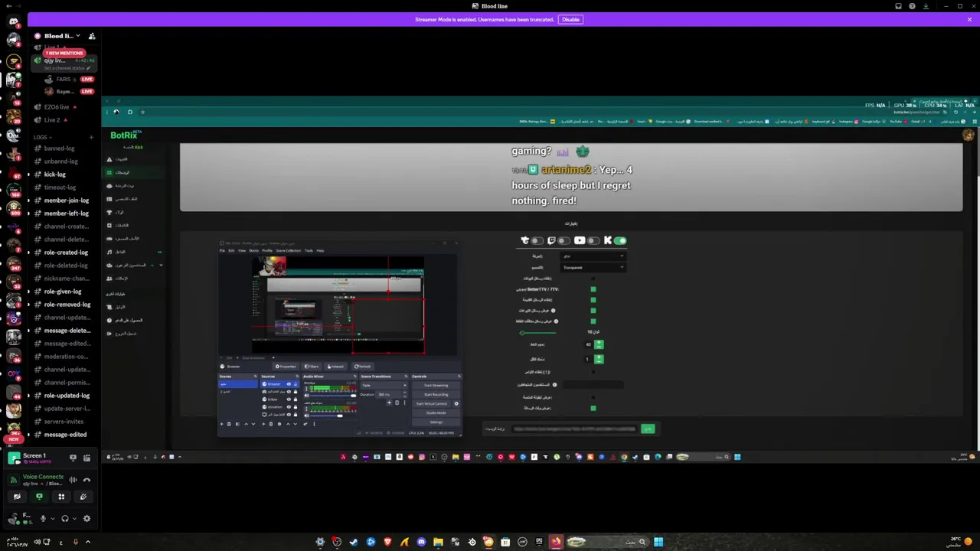This screenshot has height=551, width=980.
Task: Click the NEW unread indicator in server list
Action: pos(13,439)
